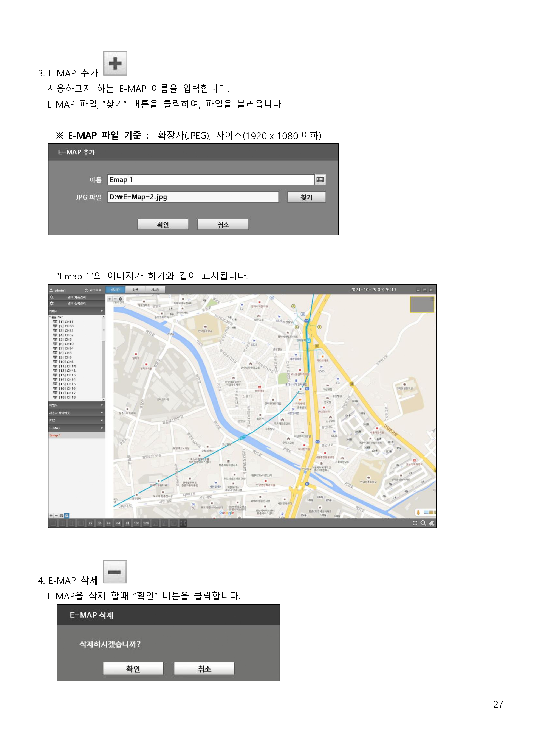
Task: Select the 64-split layout button
Action: pyautogui.click(x=118, y=523)
